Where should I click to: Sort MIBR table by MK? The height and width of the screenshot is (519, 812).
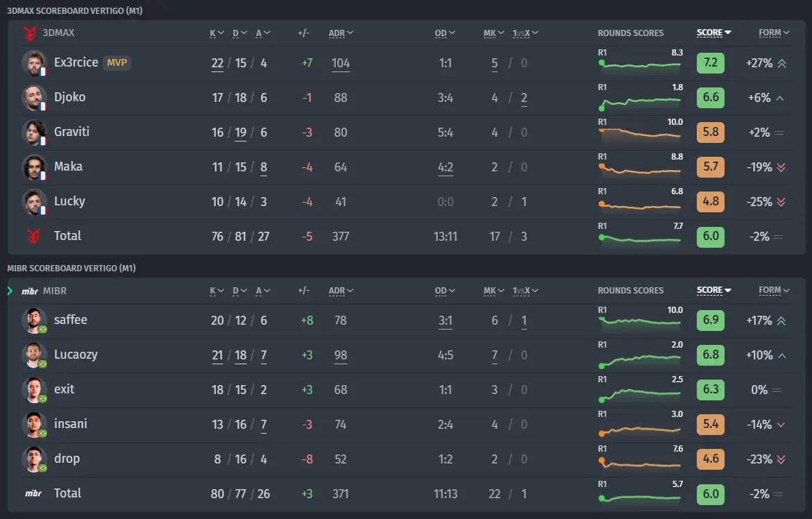493,291
